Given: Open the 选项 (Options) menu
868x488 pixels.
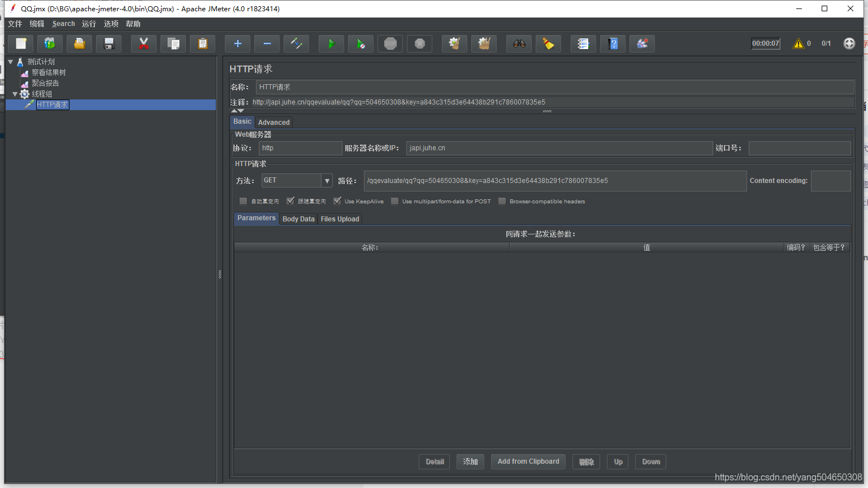Looking at the screenshot, I should click(111, 24).
